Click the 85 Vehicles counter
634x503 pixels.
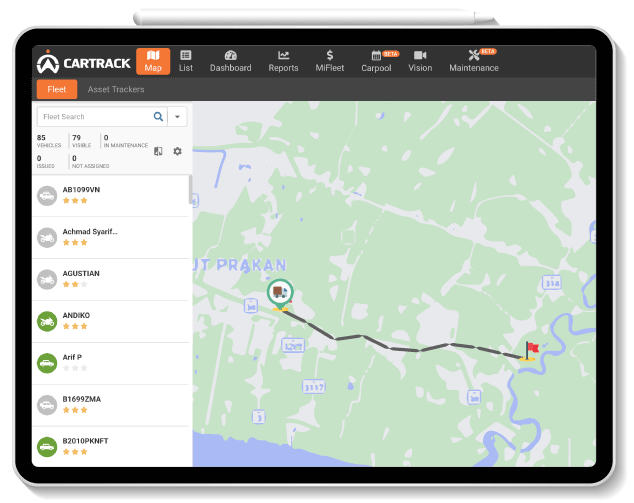click(x=49, y=141)
